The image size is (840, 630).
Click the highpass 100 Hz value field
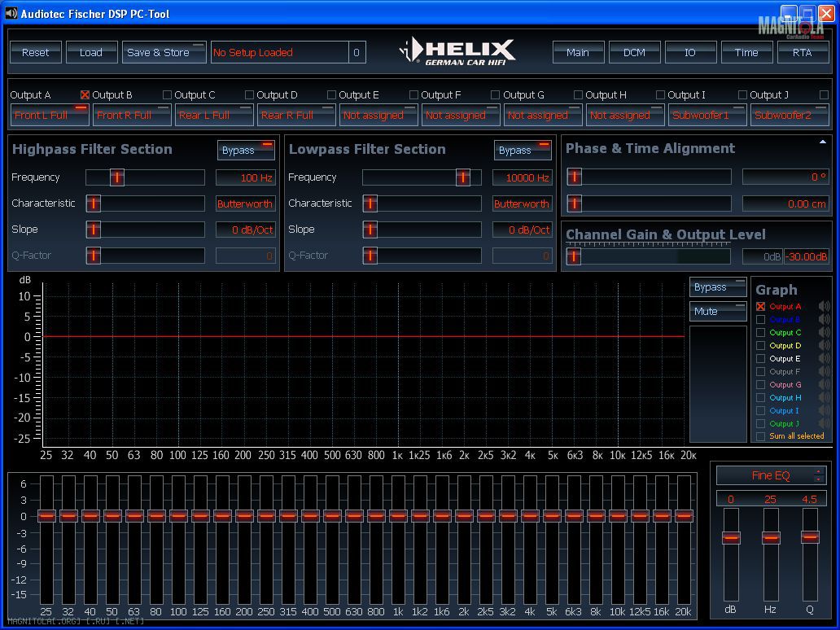[246, 177]
